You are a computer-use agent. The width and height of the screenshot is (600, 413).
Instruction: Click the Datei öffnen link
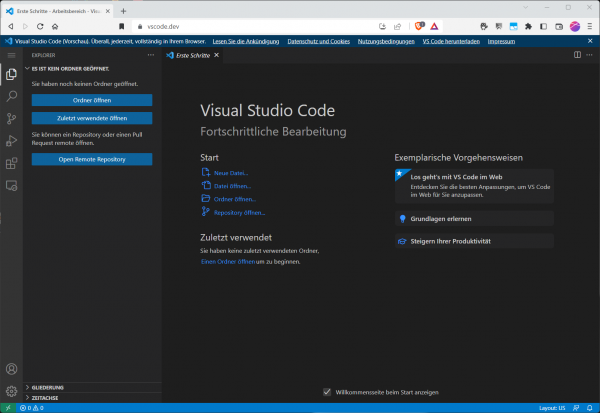coord(232,186)
